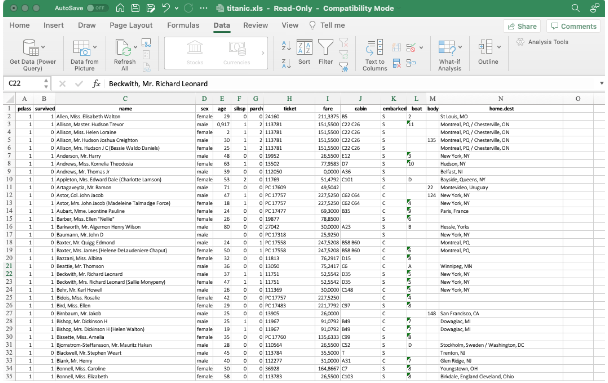Save the workbook with the disk icon
This screenshot has width=608, height=383.
(x=135, y=8)
